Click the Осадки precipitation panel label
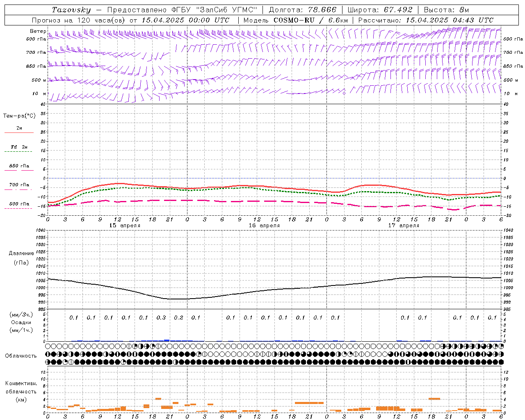The image size is (525, 420). [21, 322]
